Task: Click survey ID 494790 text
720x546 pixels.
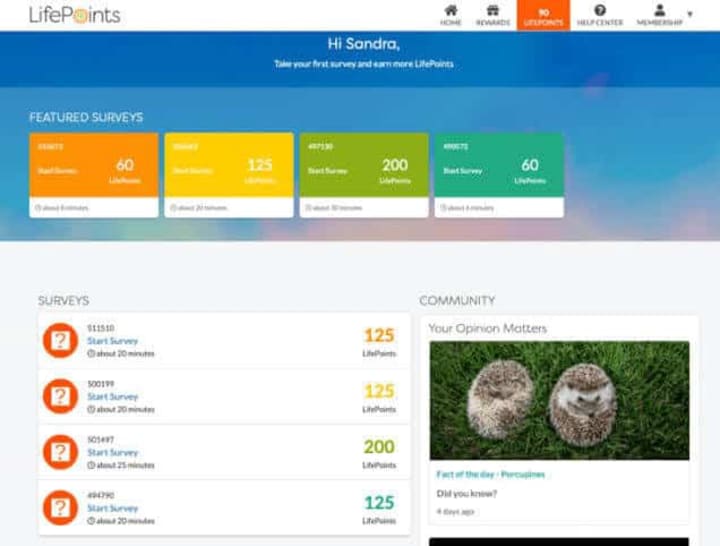Action: (101, 495)
